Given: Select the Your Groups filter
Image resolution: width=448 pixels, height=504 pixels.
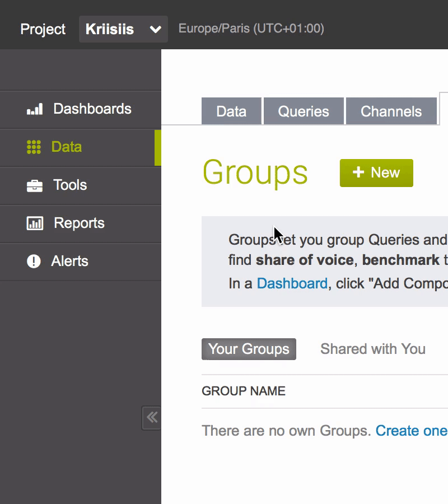Looking at the screenshot, I should click(249, 349).
